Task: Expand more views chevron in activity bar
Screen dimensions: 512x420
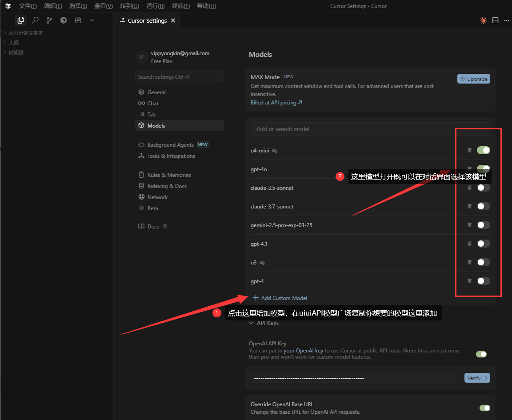Action: [x=92, y=20]
